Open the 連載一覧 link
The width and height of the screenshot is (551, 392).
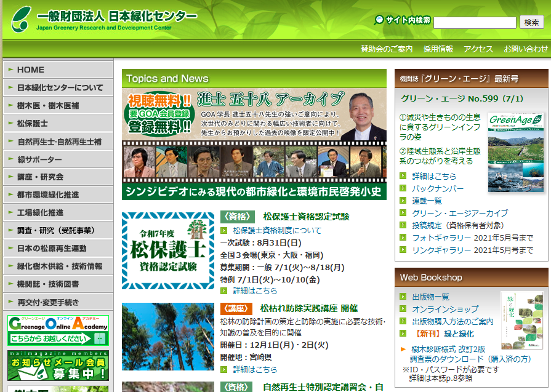tap(427, 201)
